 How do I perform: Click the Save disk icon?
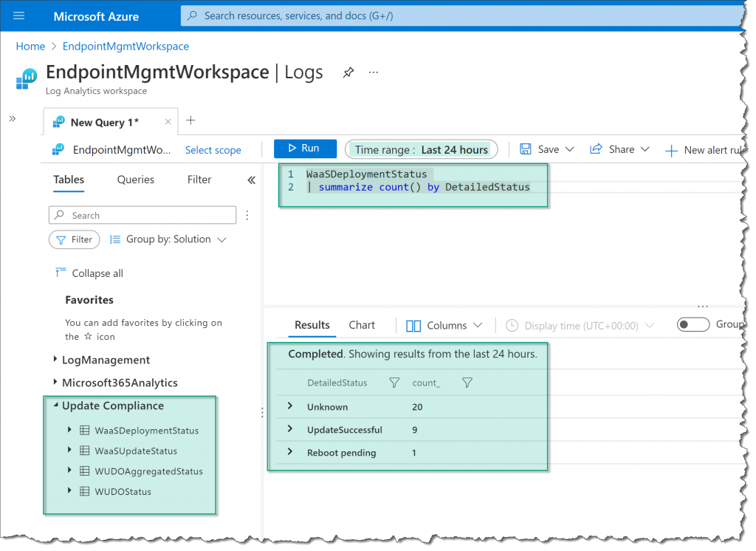click(525, 149)
